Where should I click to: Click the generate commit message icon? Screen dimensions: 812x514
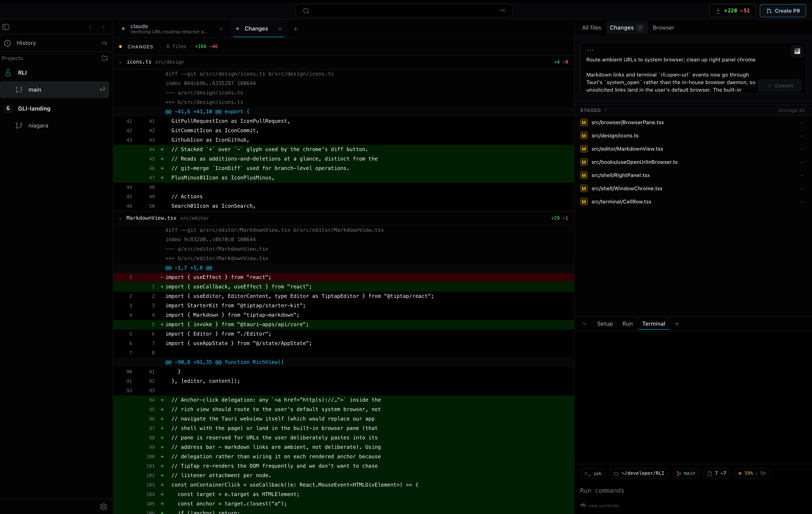pyautogui.click(x=797, y=51)
